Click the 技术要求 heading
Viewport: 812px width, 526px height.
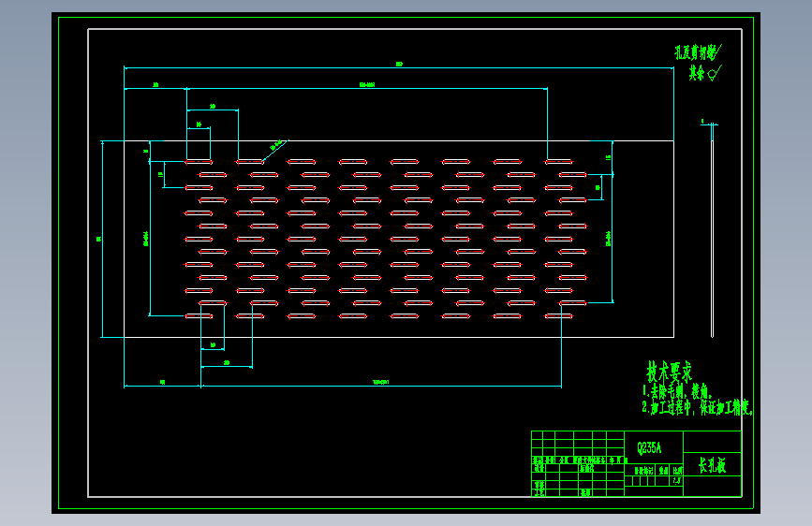coord(669,372)
